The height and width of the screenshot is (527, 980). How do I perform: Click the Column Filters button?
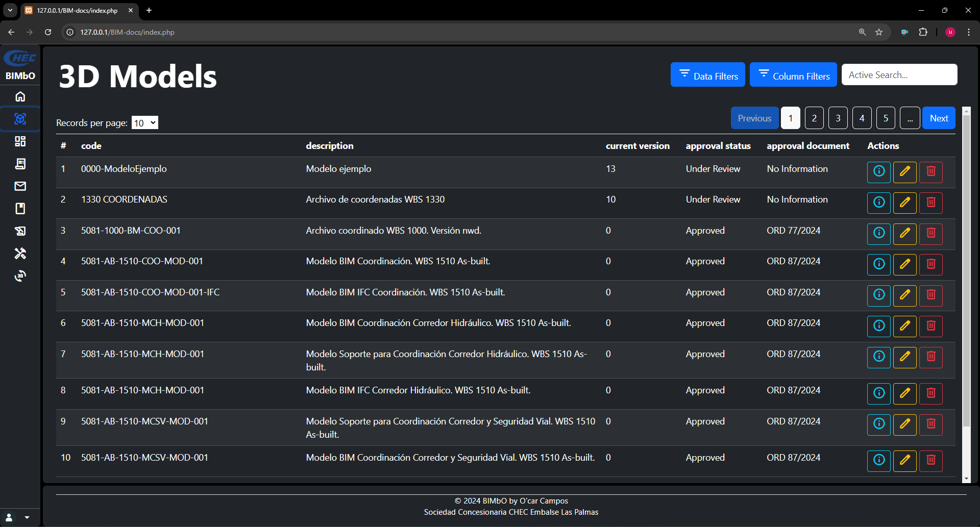pyautogui.click(x=793, y=75)
